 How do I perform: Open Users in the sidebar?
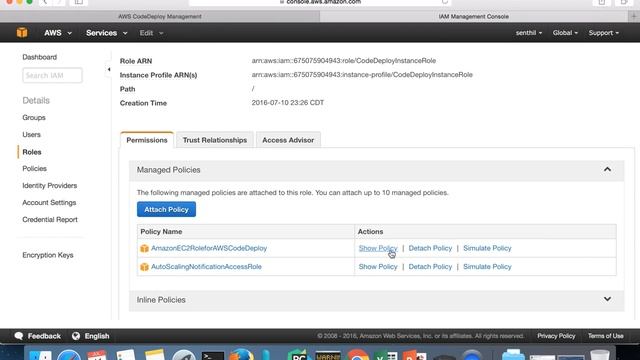pos(31,135)
